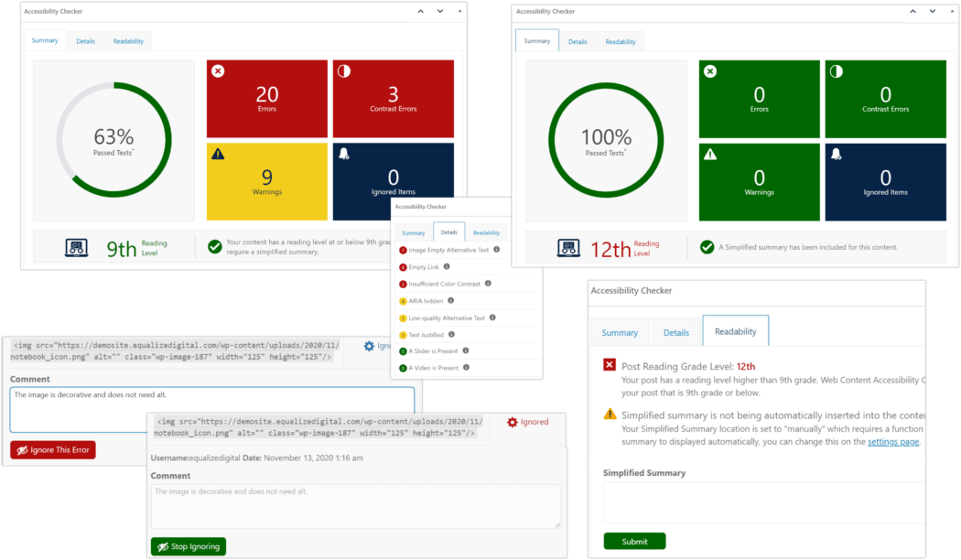961x560 pixels.
Task: Click into the Simplified Summary text area
Action: (x=763, y=502)
